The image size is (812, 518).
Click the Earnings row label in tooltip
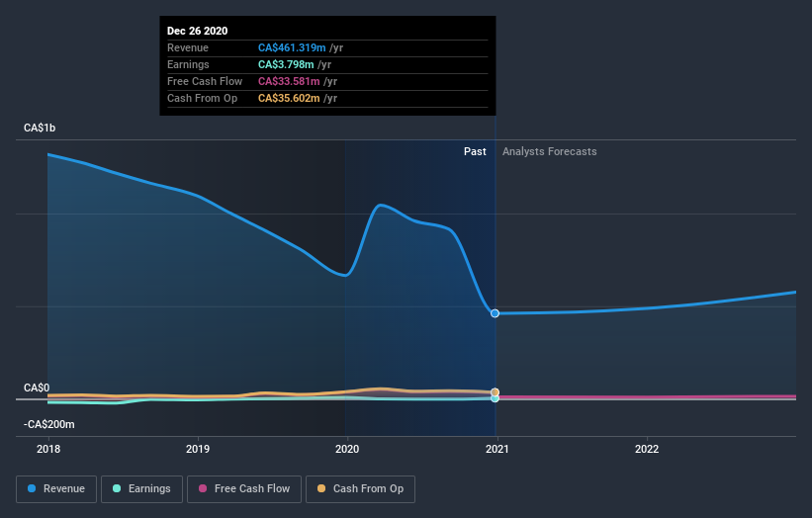coord(188,64)
